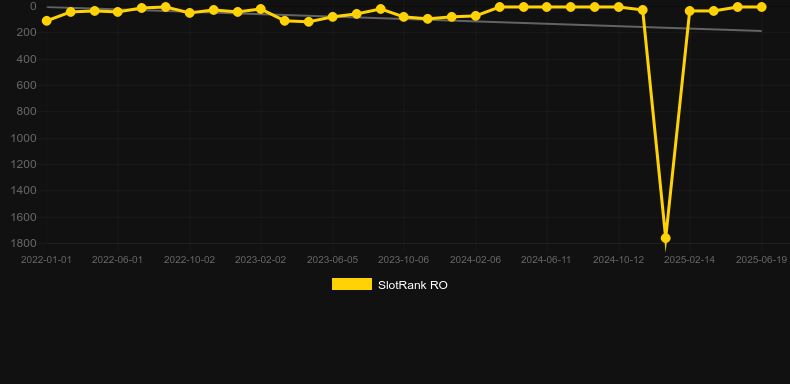Screen dimensions: 790x384
Task: Click the data point above 2023-10-06
Action: tap(404, 17)
